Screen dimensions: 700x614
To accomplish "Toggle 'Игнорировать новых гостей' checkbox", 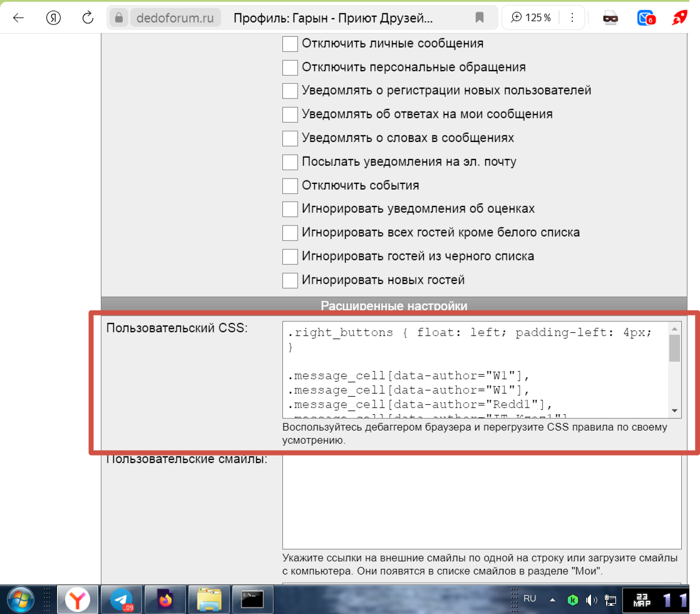I will click(x=290, y=280).
